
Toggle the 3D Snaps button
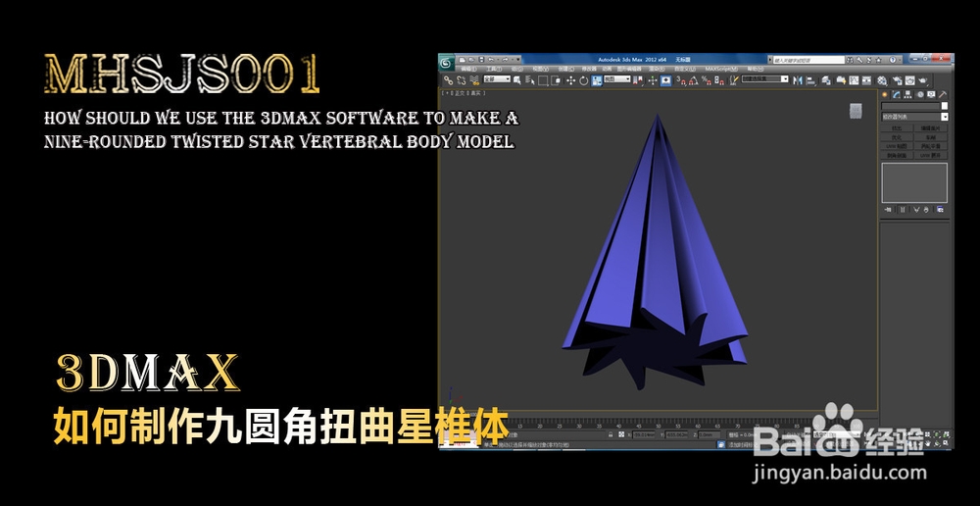[679, 80]
